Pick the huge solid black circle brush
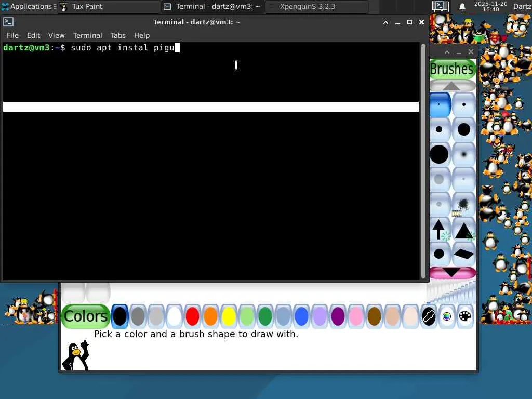The image size is (532, 399). [x=440, y=154]
